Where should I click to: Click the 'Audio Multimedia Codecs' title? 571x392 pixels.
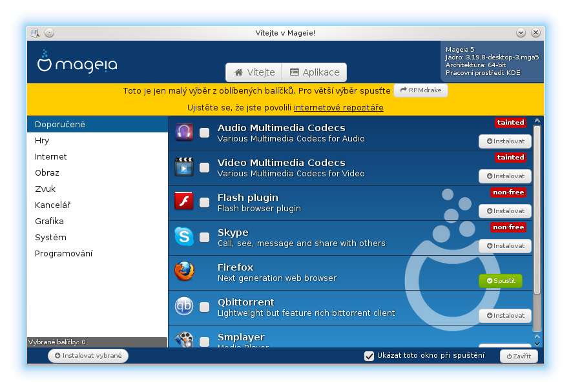click(282, 128)
